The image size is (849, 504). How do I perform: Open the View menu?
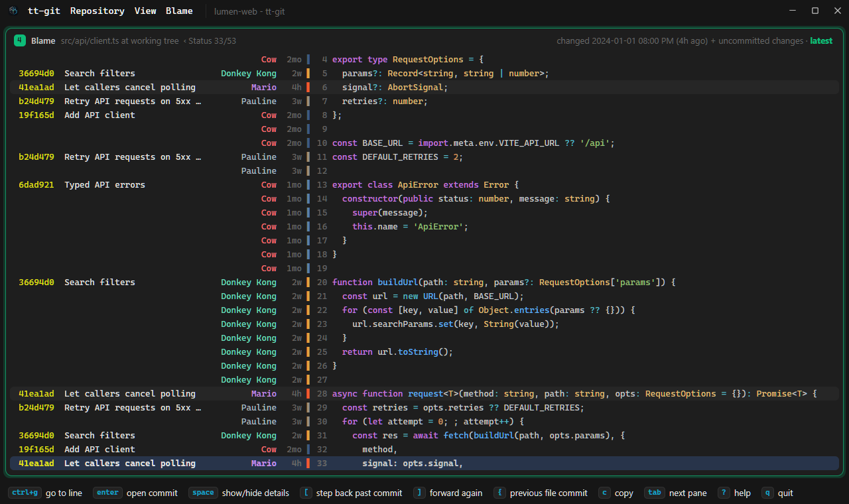point(145,11)
